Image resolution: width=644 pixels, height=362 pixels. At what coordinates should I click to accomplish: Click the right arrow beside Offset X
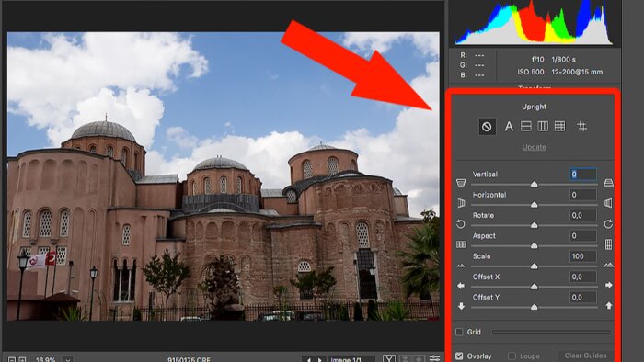coord(608,285)
